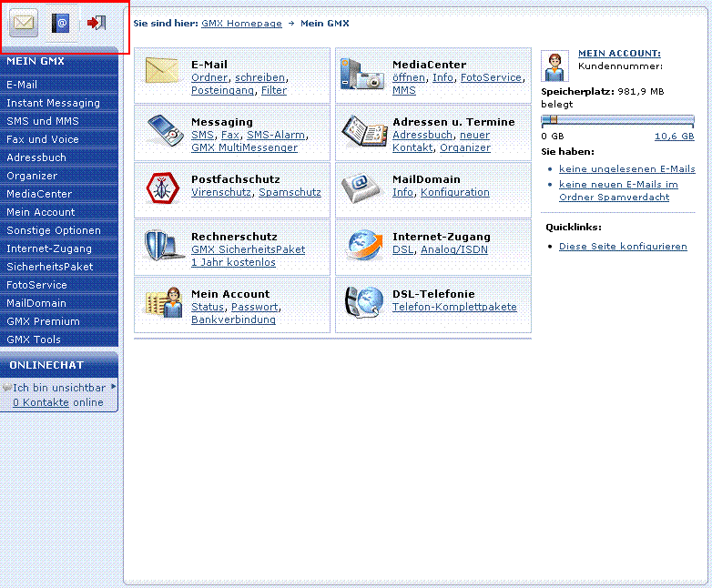This screenshot has width=712, height=588.
Task: Click the account avatar beside MEIN ACCOUNT
Action: (554, 66)
